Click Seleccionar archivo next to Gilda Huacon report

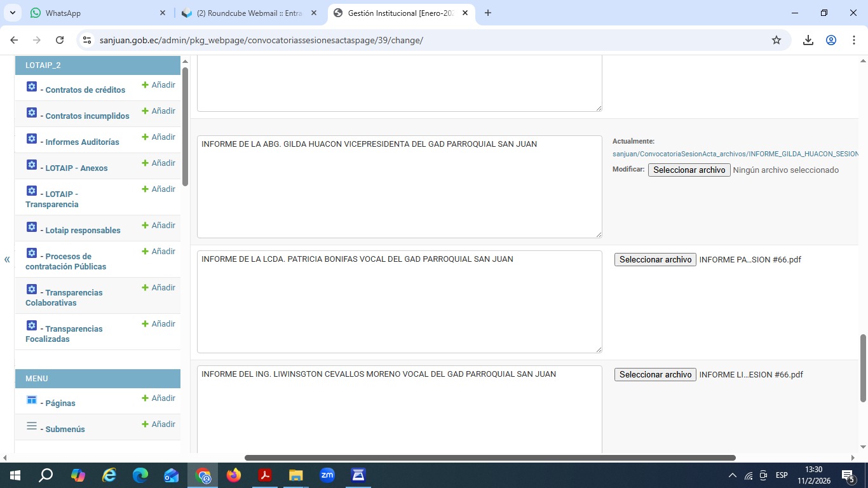[689, 170]
